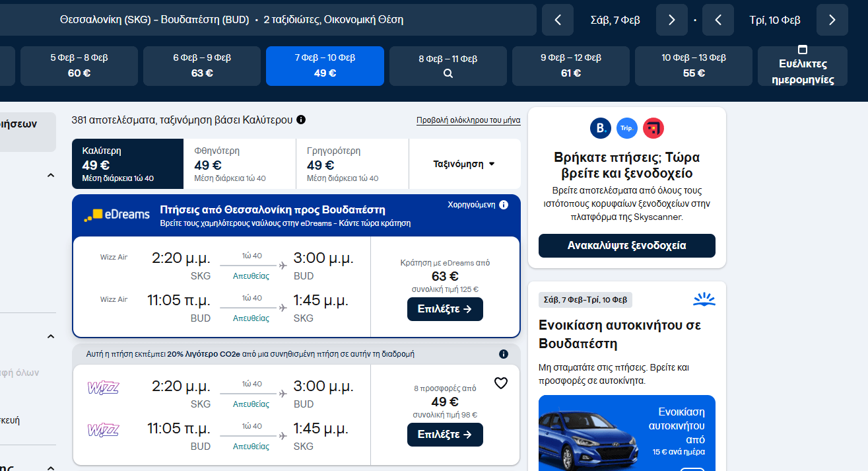The height and width of the screenshot is (471, 868).
Task: Go to previous departure date arrow
Action: coord(558,20)
